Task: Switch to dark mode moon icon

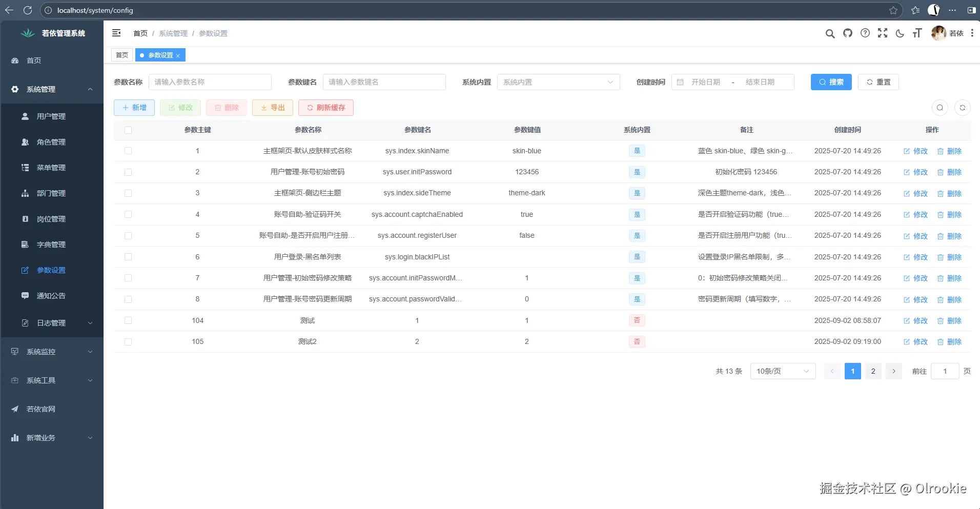Action: point(900,33)
